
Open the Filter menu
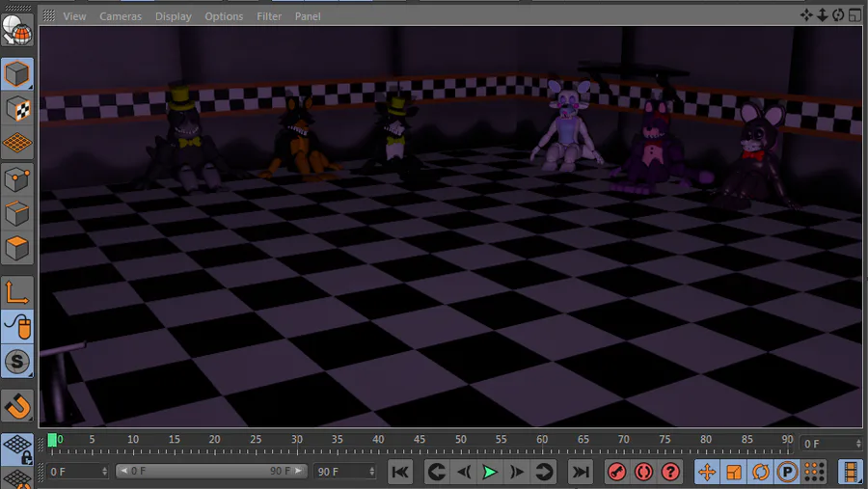pyautogui.click(x=269, y=16)
